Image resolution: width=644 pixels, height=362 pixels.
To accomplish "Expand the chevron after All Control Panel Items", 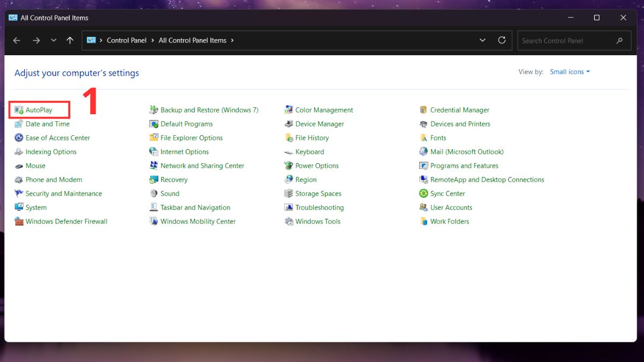I will (x=232, y=40).
